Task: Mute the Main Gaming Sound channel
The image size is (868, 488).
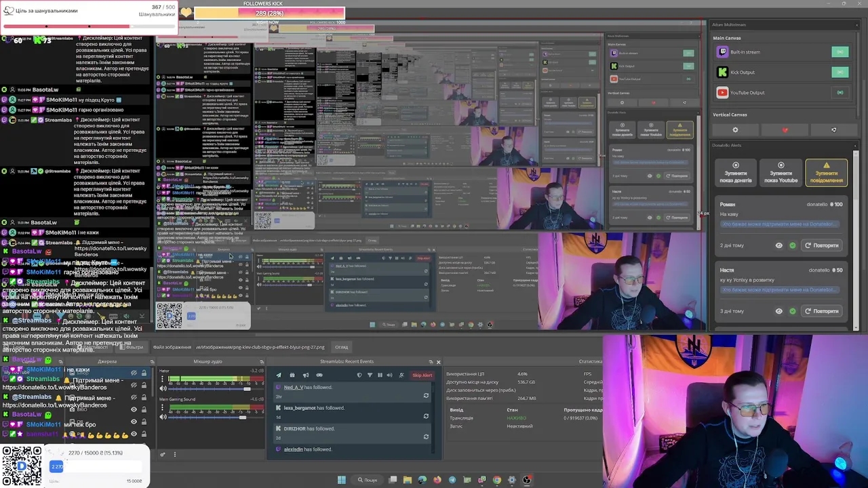Action: tap(163, 418)
